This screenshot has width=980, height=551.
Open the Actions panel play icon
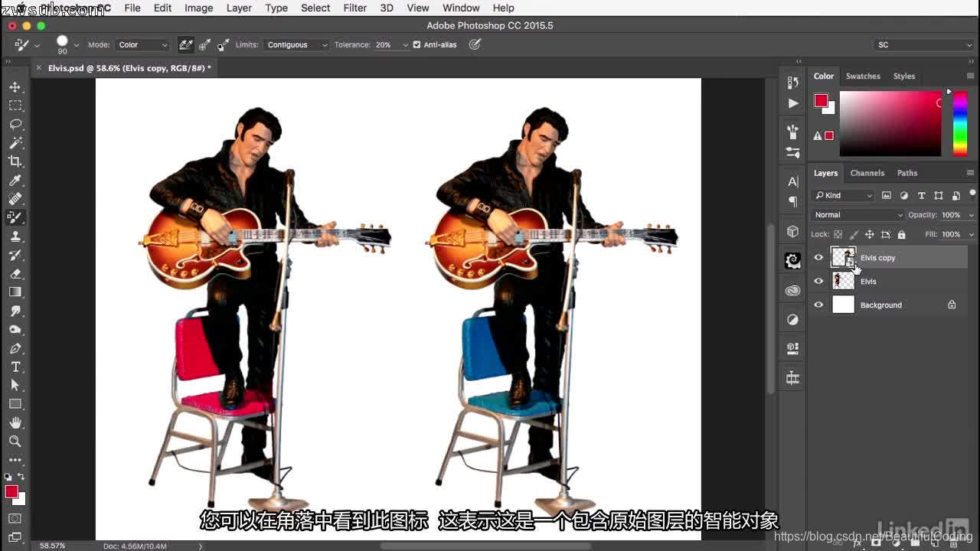(792, 103)
